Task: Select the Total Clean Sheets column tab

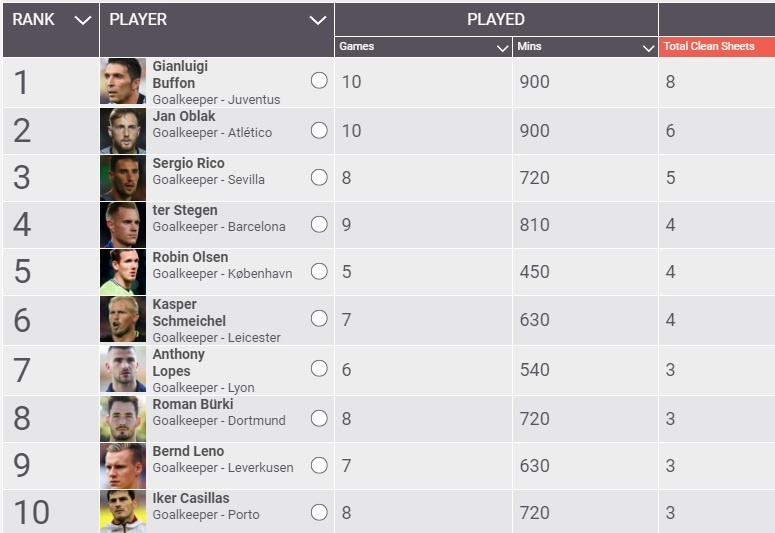Action: click(x=716, y=47)
